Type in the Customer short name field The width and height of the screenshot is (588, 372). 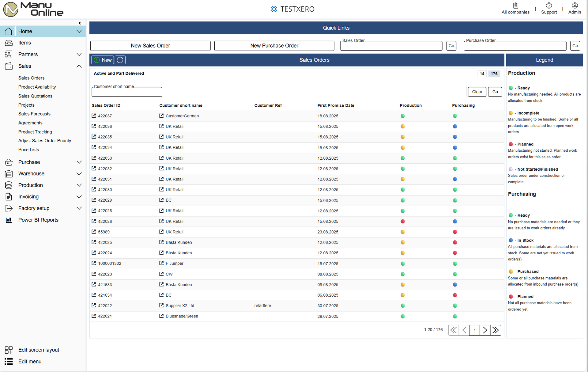(x=126, y=92)
